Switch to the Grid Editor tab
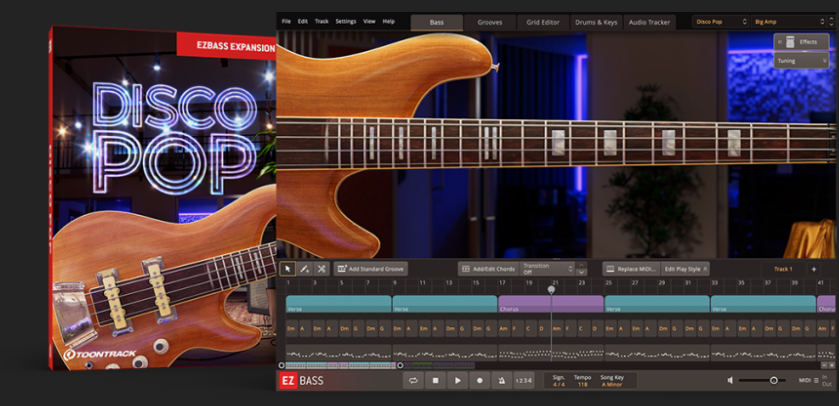This screenshot has height=406, width=839. click(x=543, y=22)
